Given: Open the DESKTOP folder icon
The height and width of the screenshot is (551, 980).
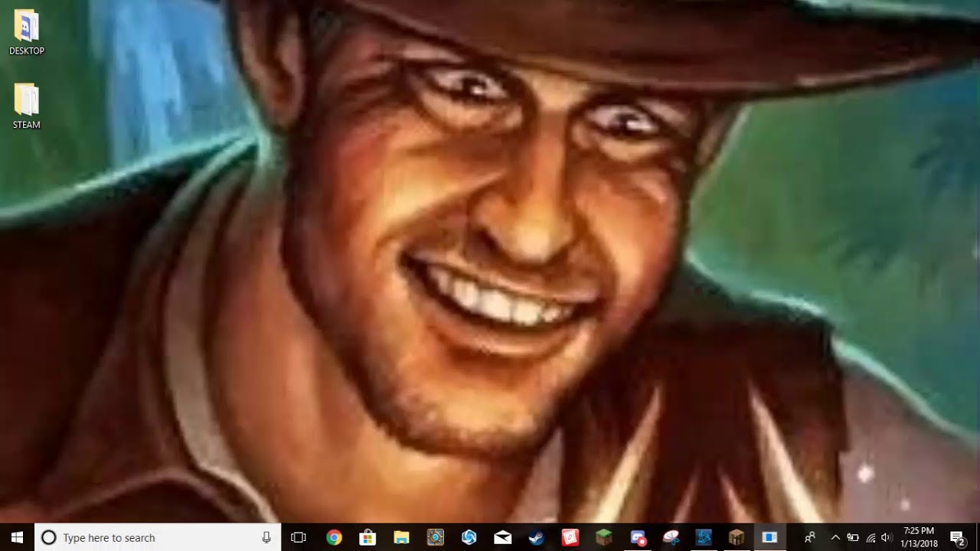Looking at the screenshot, I should [26, 33].
